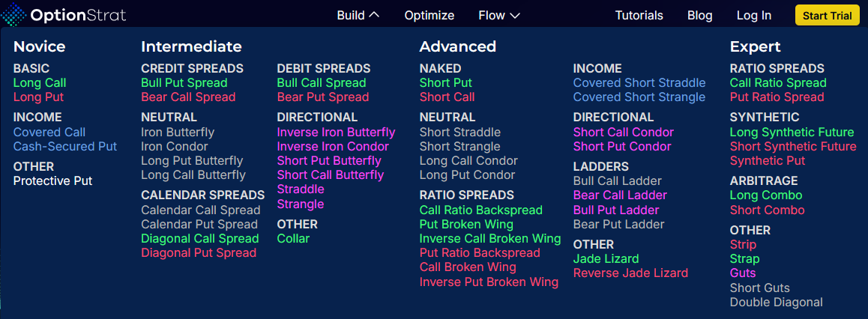The width and height of the screenshot is (868, 319).
Task: Open the Iron Condor strategy
Action: [x=175, y=147]
